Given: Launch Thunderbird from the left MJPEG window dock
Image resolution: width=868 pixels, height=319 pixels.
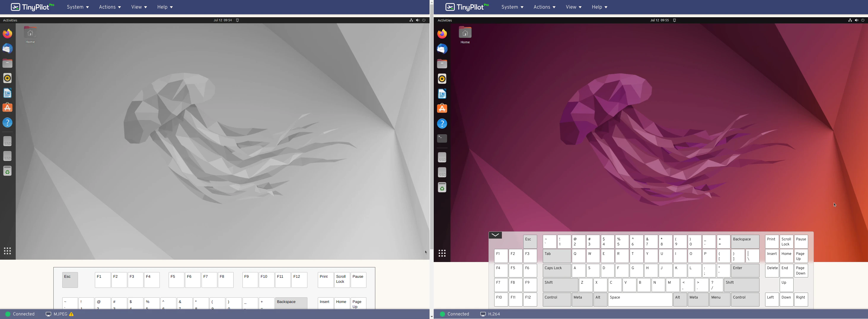Looking at the screenshot, I should click(x=7, y=49).
